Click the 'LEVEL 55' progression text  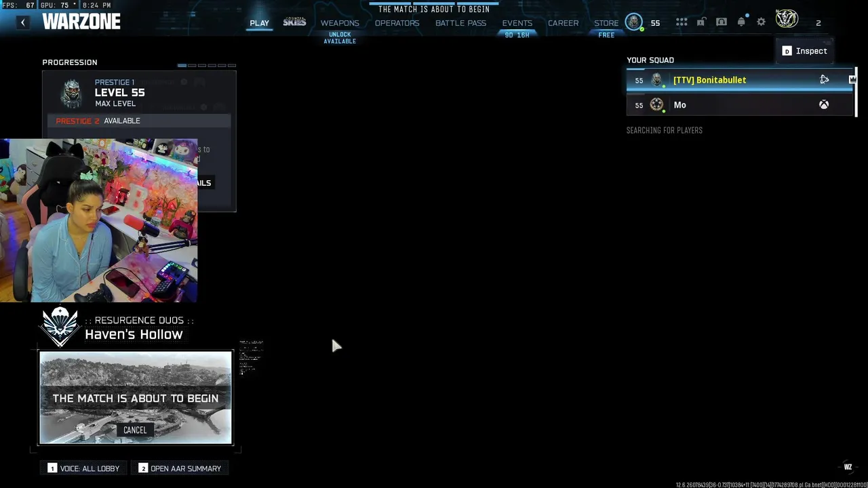[119, 93]
